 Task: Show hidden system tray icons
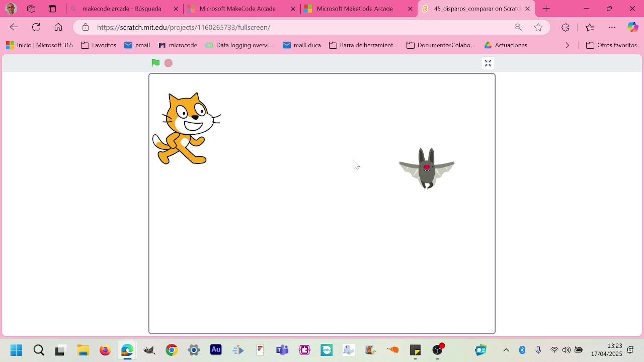(506, 350)
